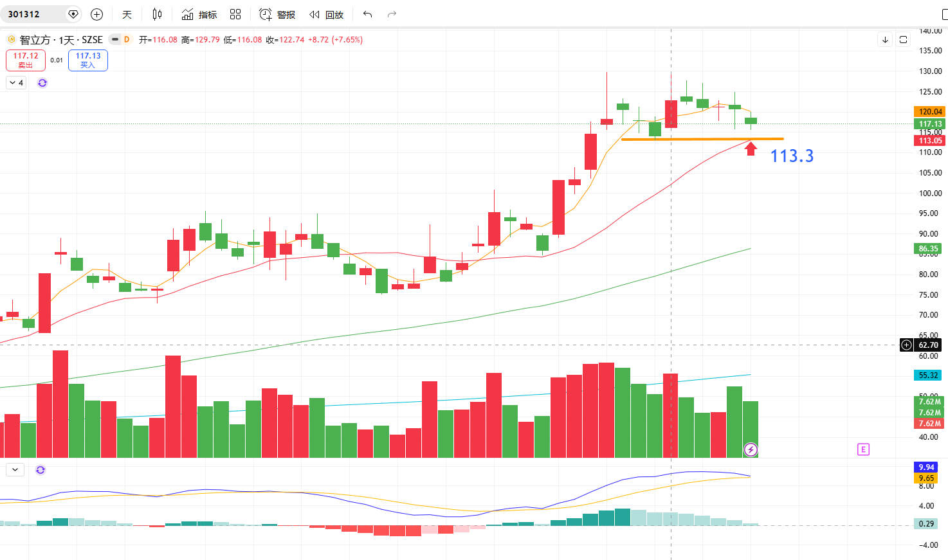Screen dimensions: 948x560
Task: Click the +8.72 (+7.65%) change value
Action: (x=336, y=40)
